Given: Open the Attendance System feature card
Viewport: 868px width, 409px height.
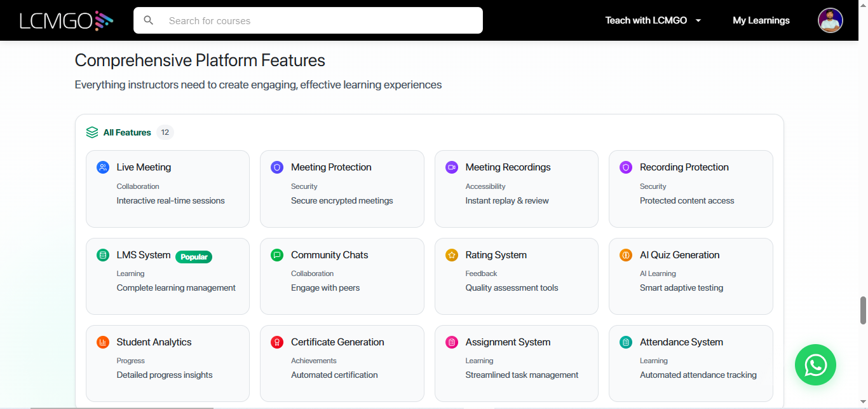Looking at the screenshot, I should point(691,363).
